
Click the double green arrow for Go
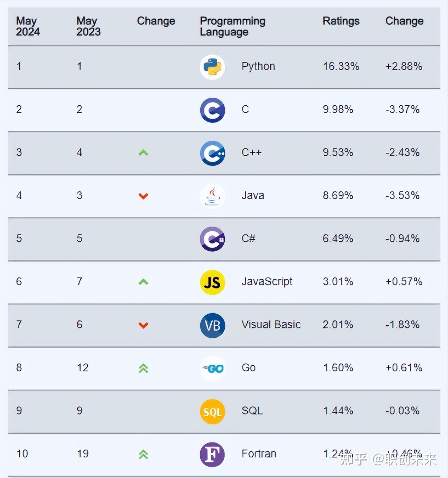[143, 368]
